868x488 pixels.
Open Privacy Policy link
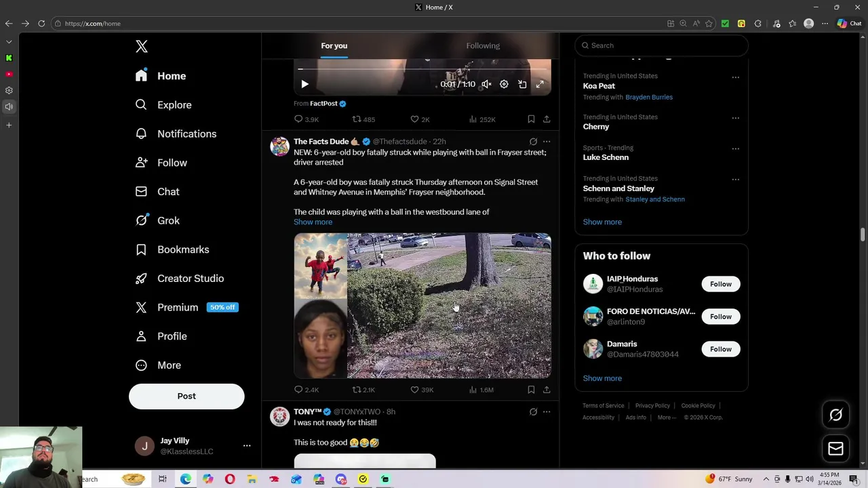pos(652,406)
